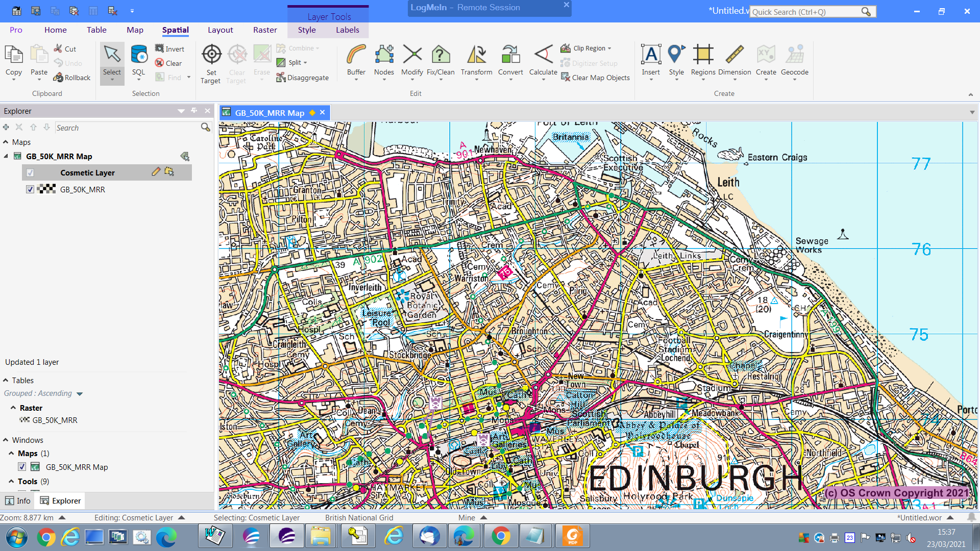Expand the Split dropdown
The image size is (980, 551).
(305, 62)
